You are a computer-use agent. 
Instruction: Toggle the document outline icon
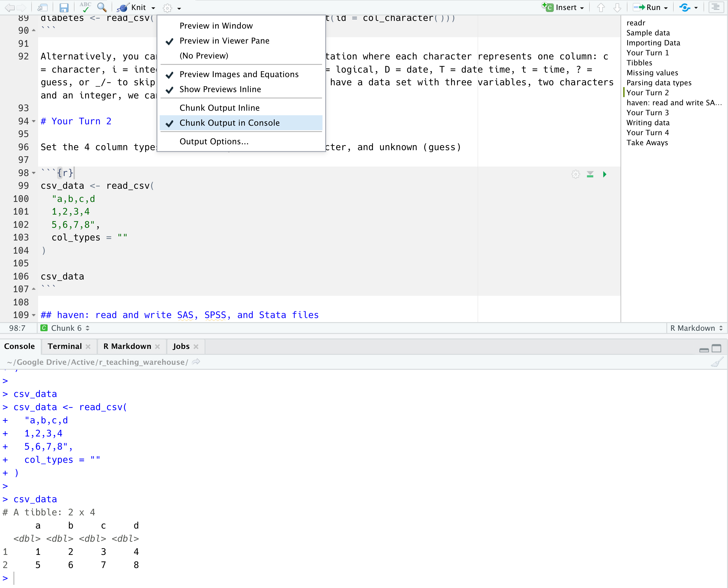[x=716, y=7]
